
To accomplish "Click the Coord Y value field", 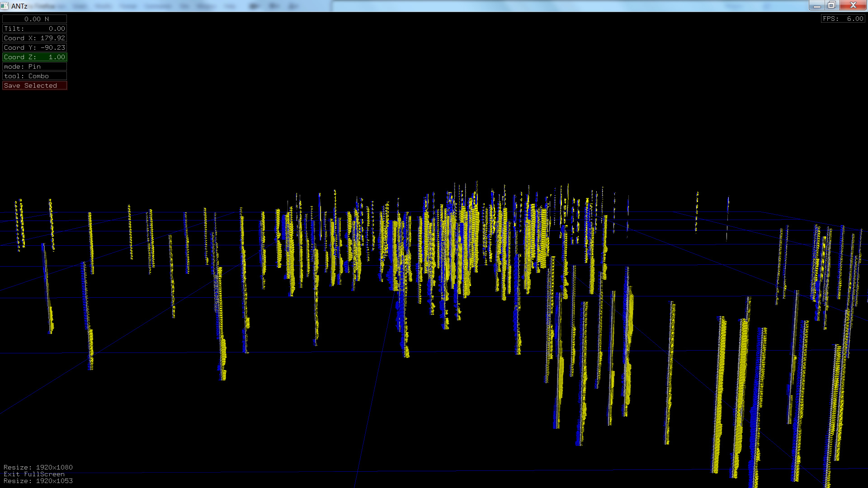I will pos(34,47).
